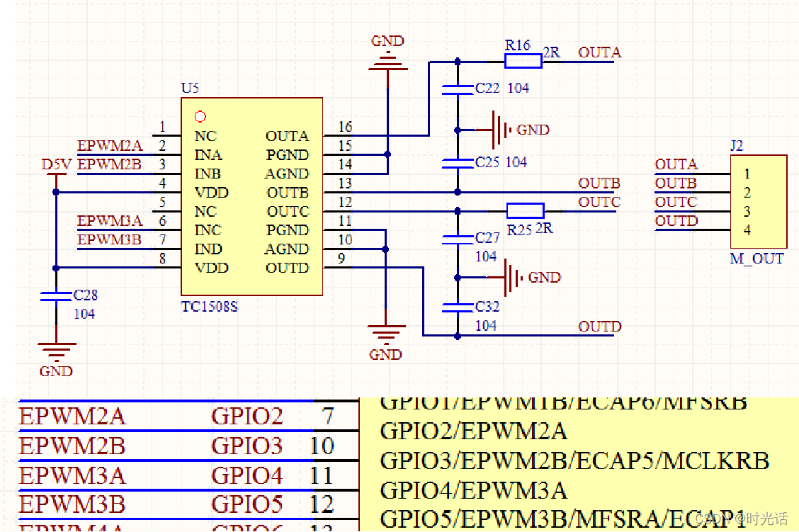Click the INB pin name inside U5
The height and width of the screenshot is (532, 799).
(x=208, y=174)
